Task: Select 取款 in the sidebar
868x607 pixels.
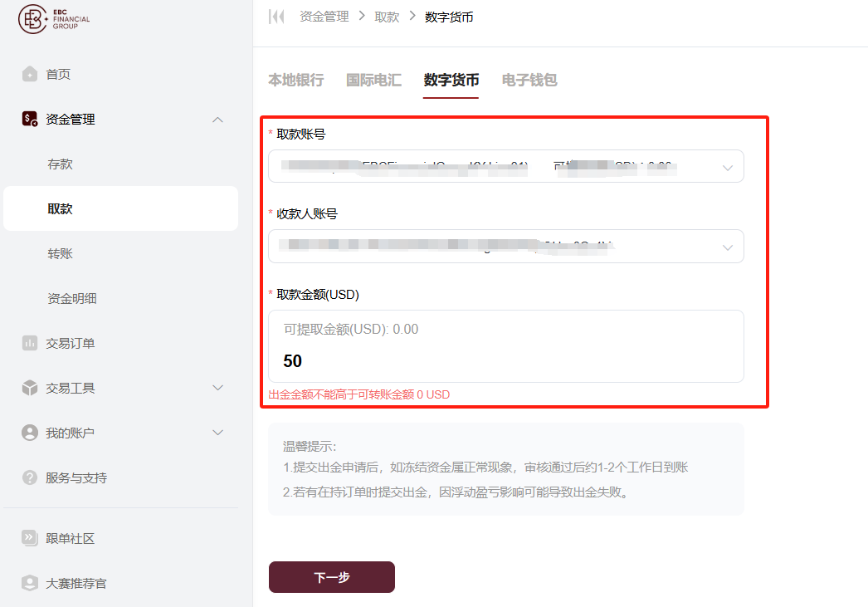Action: (x=120, y=208)
